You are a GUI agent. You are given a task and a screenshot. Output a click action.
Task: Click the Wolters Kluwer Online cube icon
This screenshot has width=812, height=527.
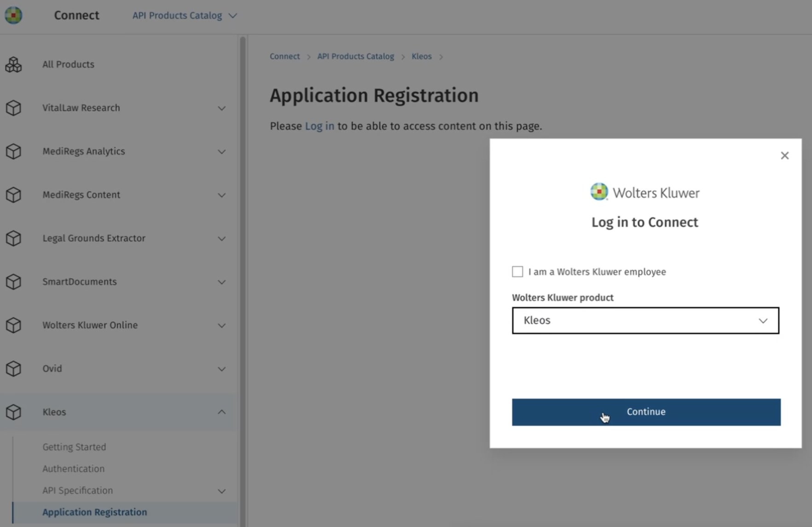pyautogui.click(x=13, y=325)
